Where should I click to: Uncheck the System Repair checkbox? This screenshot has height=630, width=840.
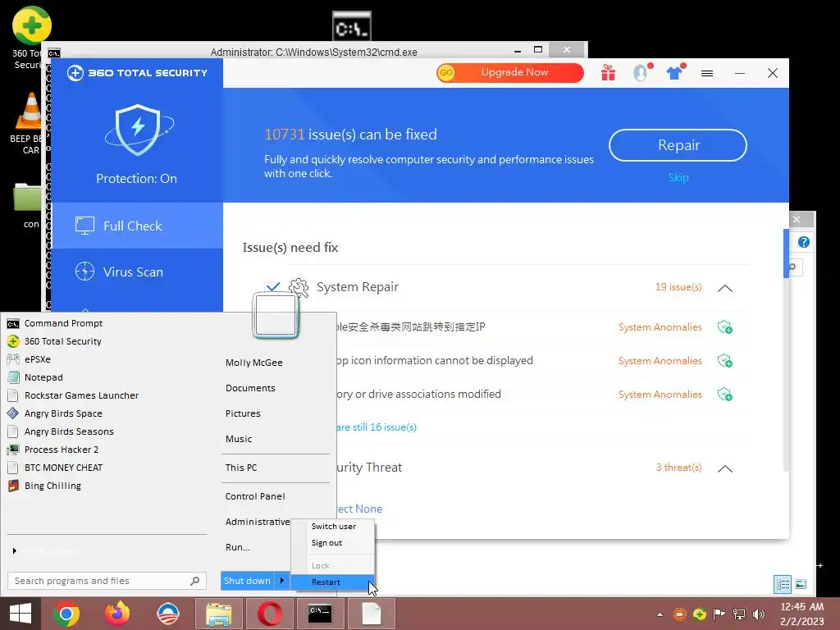pos(272,286)
